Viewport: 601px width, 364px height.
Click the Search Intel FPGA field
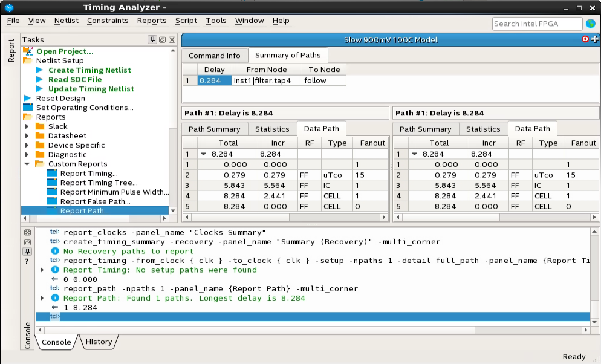[x=537, y=24]
